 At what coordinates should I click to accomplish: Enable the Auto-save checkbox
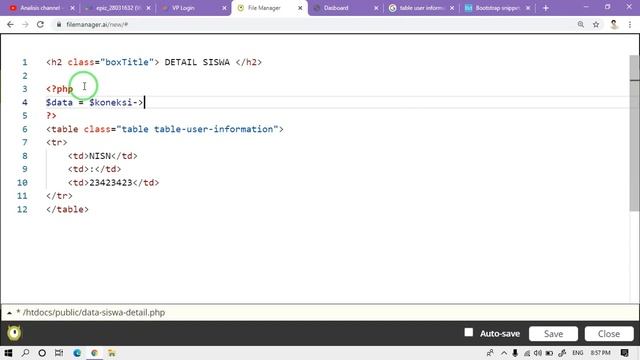pos(469,333)
